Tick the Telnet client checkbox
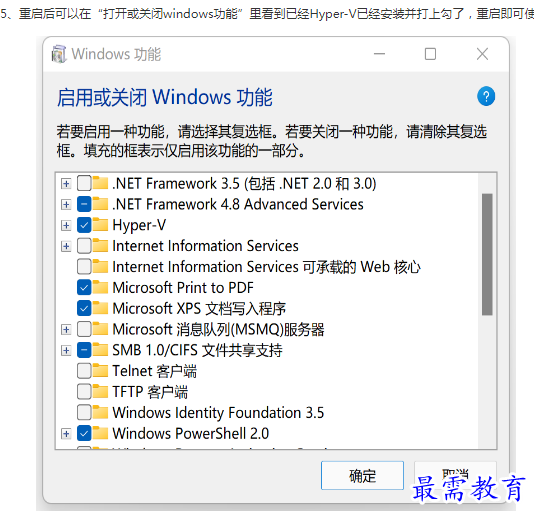The image size is (534, 520). [x=84, y=371]
